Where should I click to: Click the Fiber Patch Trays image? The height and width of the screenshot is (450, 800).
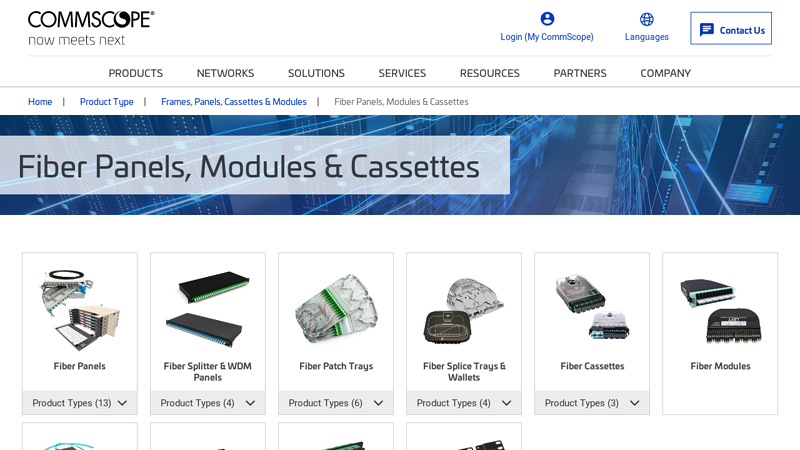(x=336, y=309)
